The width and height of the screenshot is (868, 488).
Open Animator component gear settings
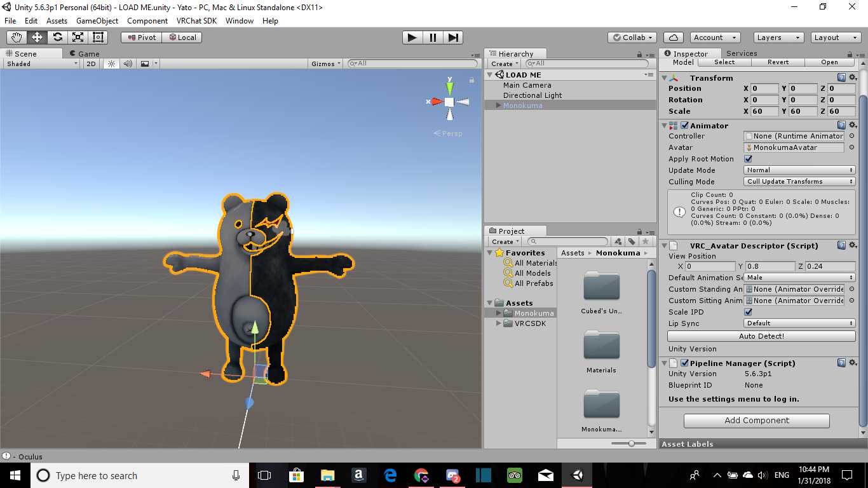(852, 126)
